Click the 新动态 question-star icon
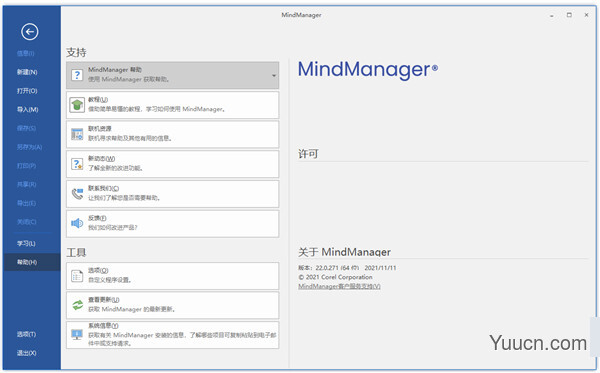 tap(77, 164)
